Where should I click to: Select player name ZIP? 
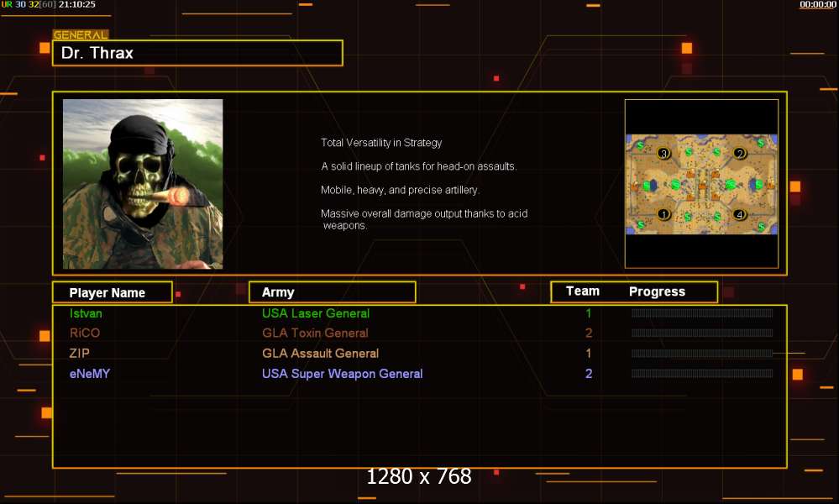click(x=79, y=353)
